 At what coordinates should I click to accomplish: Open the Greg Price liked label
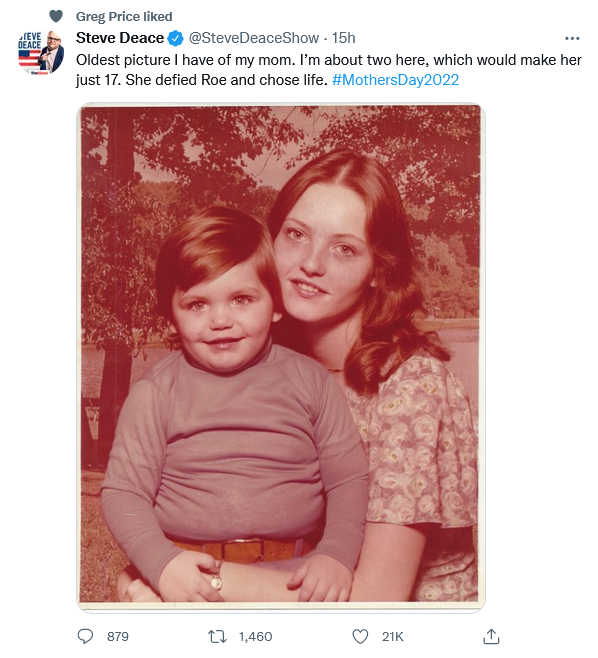click(124, 16)
